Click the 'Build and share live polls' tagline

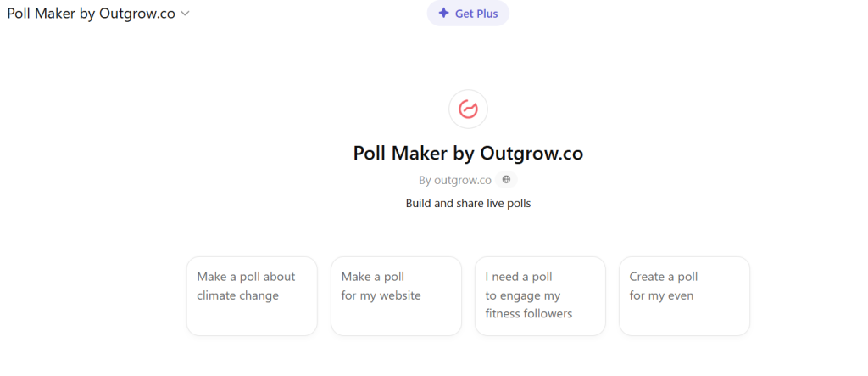tap(468, 204)
